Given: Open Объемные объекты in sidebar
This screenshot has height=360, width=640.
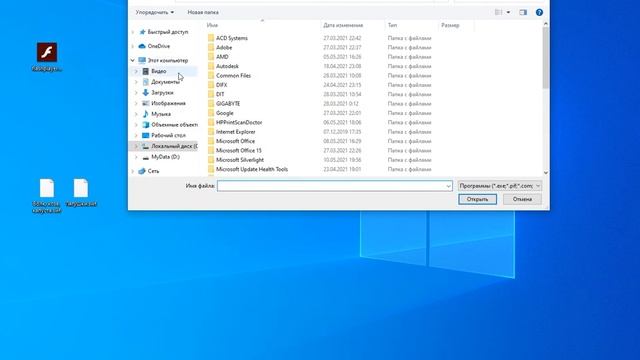Looking at the screenshot, I should (174, 124).
